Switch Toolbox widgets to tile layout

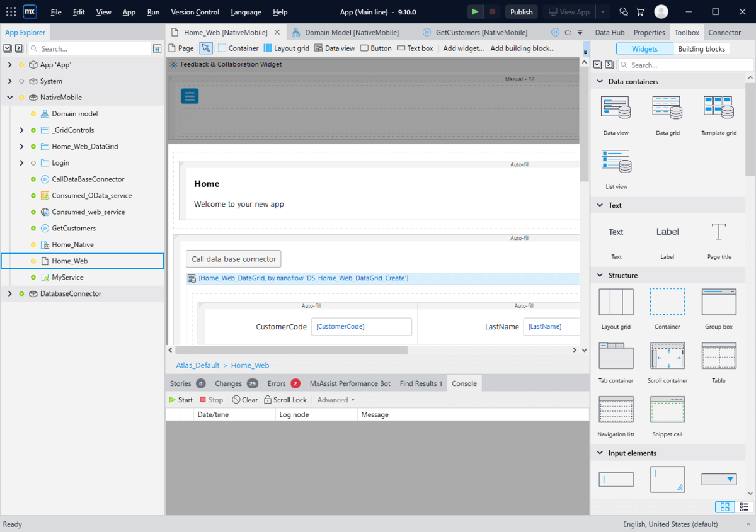724,507
